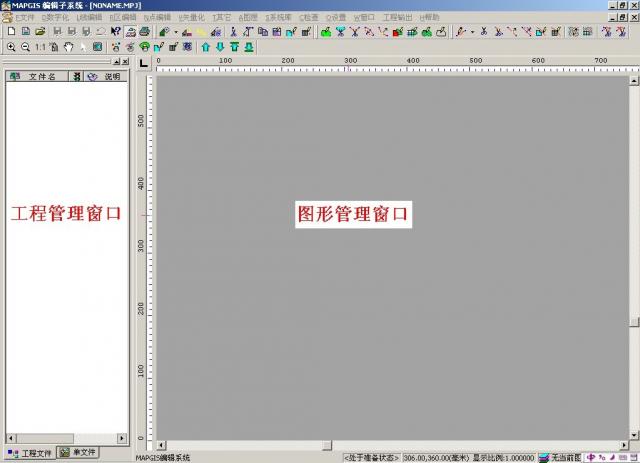Click the 1:1 original scale button
The height and width of the screenshot is (463, 640).
[x=40, y=47]
